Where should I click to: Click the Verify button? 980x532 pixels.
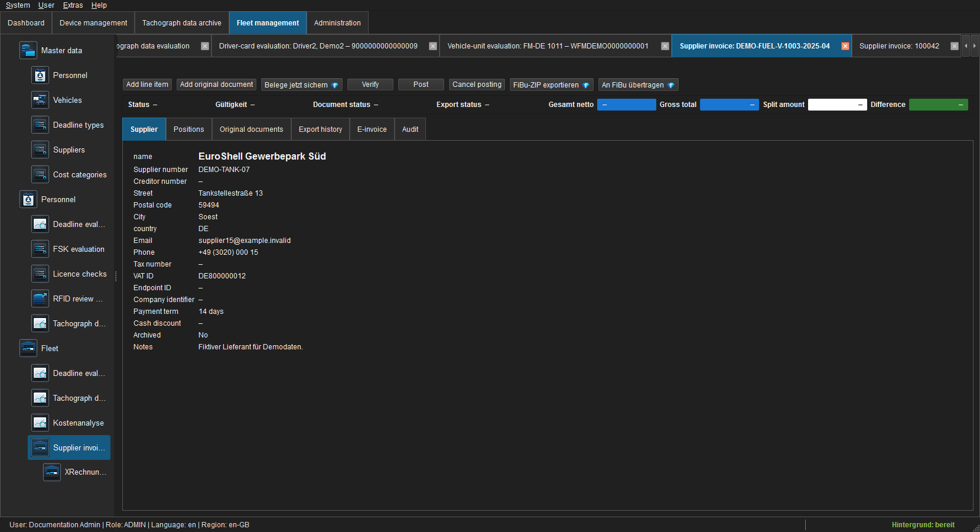click(x=370, y=85)
